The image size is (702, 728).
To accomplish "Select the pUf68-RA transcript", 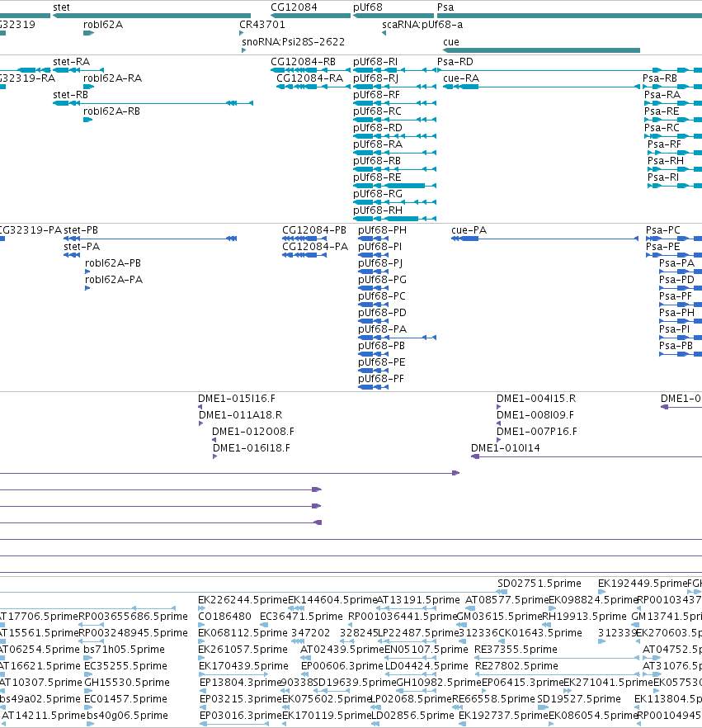I will [395, 152].
